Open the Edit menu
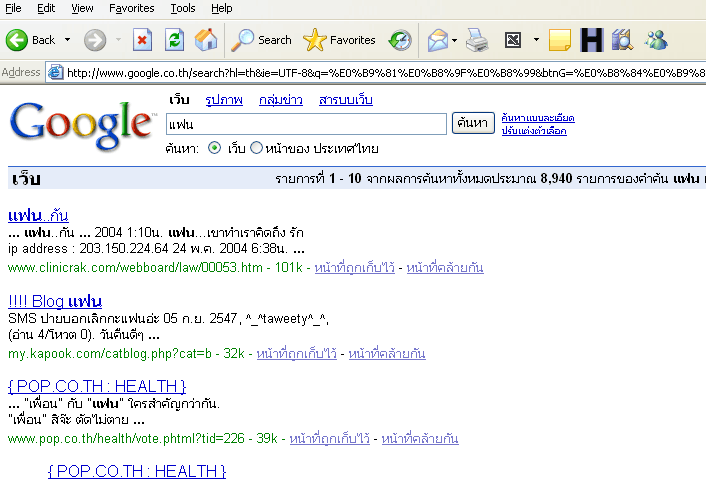706x479 pixels. [x=46, y=8]
